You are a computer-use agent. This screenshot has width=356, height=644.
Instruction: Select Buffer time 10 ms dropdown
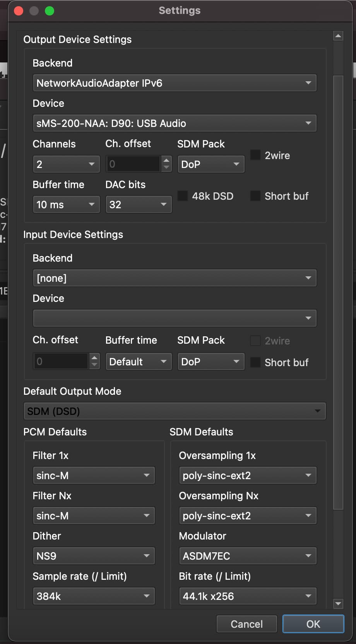pos(67,204)
